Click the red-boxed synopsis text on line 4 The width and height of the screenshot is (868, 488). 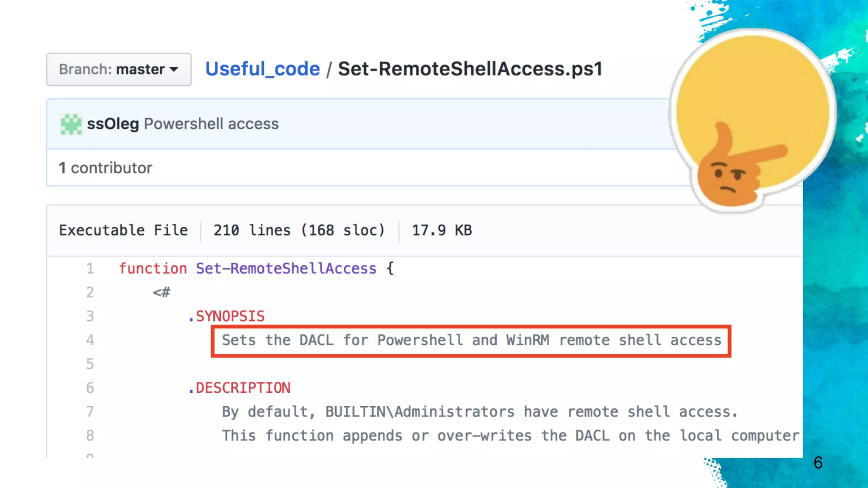click(x=471, y=341)
